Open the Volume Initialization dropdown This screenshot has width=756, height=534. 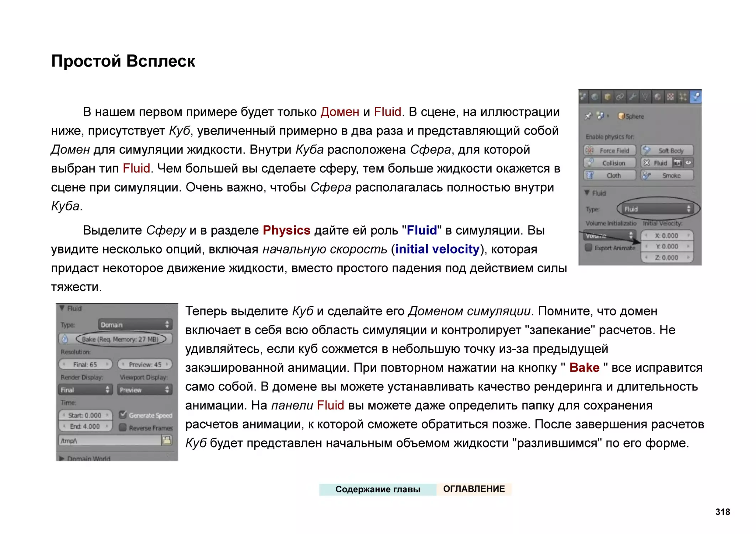tap(610, 235)
